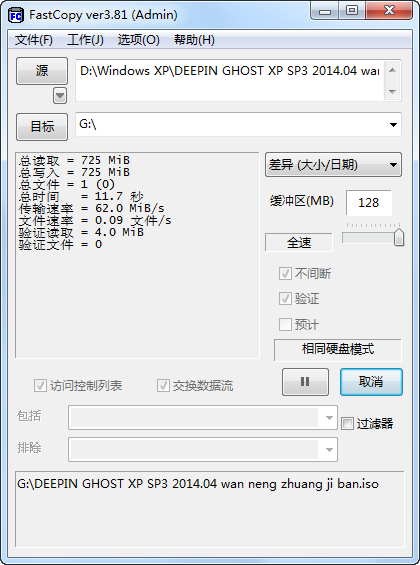Click the buffer size 128 field

point(368,203)
